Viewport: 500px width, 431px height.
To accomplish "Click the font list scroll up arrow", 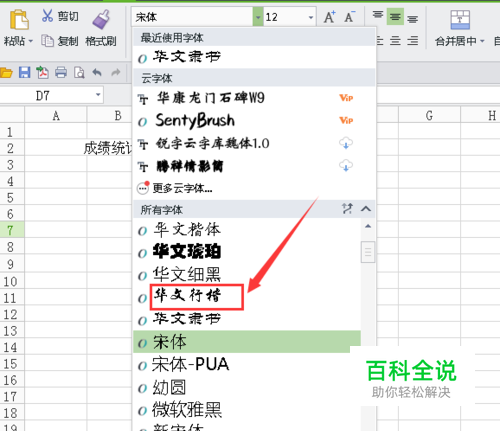I will coord(368,226).
